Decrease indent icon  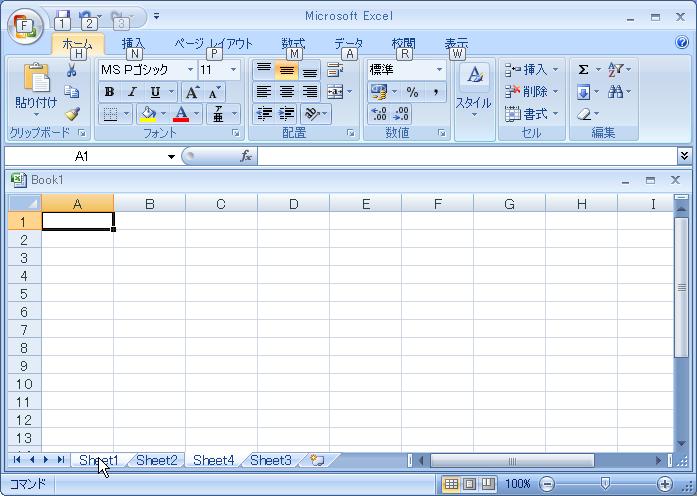264,114
